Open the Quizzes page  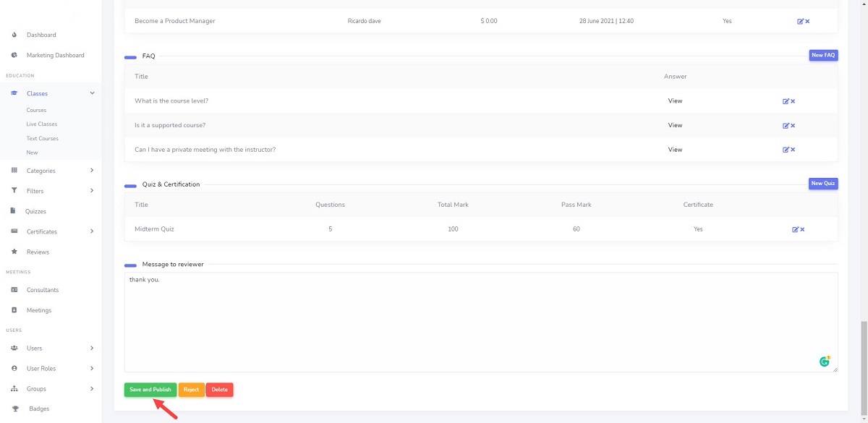point(35,211)
